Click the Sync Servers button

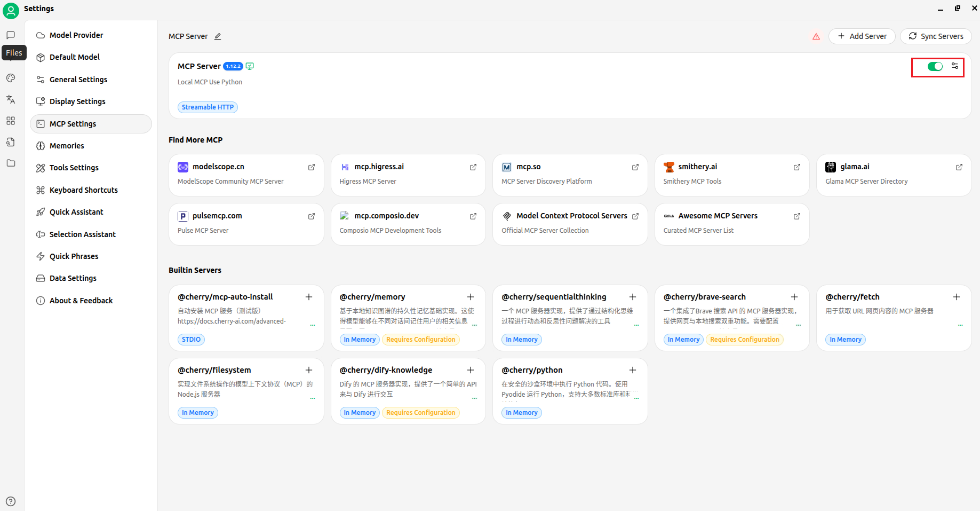coord(936,36)
